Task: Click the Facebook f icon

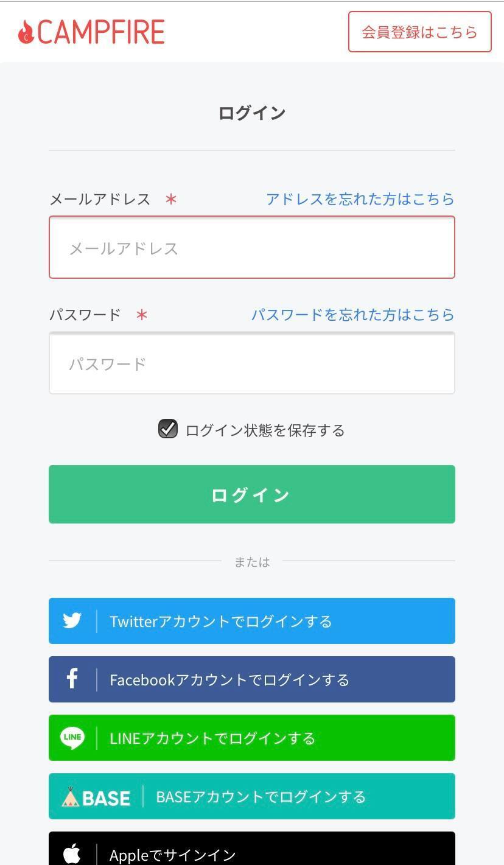Action: click(72, 679)
